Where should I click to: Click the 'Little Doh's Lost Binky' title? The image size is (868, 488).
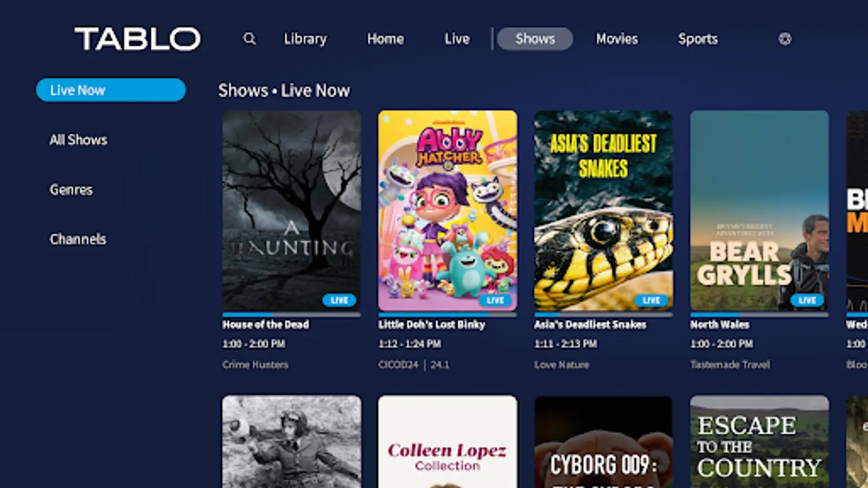432,325
